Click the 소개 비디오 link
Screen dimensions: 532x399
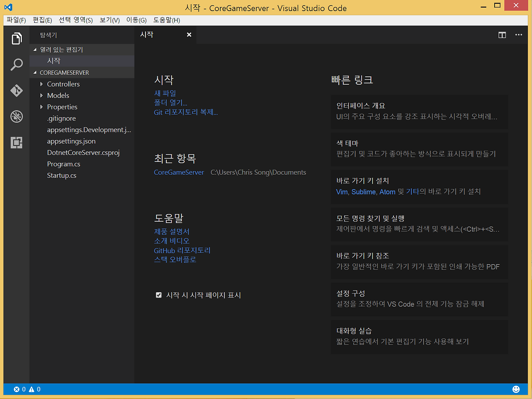pos(172,241)
